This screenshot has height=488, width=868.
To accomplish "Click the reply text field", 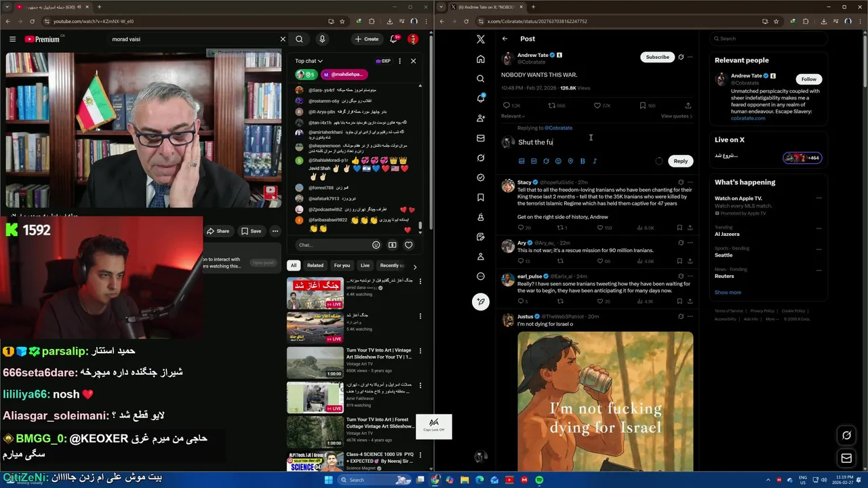I will tap(604, 142).
